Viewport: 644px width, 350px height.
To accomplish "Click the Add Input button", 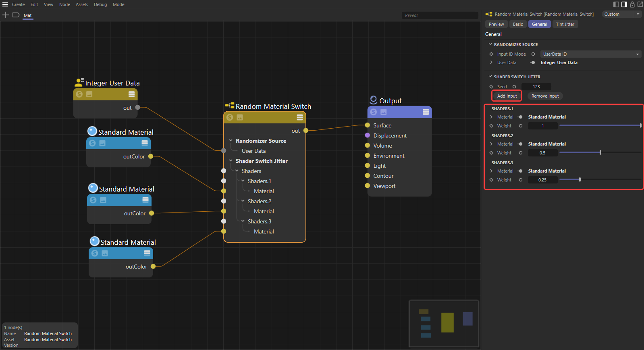I will pos(507,96).
